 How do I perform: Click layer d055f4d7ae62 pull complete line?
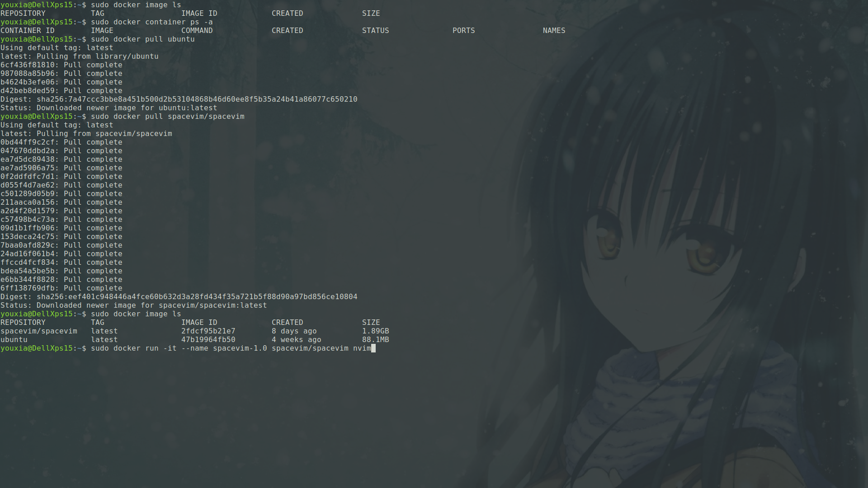61,185
